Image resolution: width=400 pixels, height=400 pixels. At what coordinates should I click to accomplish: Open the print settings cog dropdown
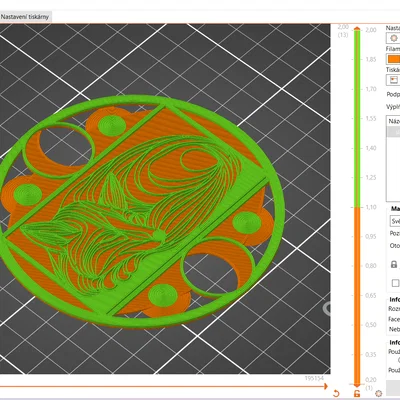tap(393, 38)
